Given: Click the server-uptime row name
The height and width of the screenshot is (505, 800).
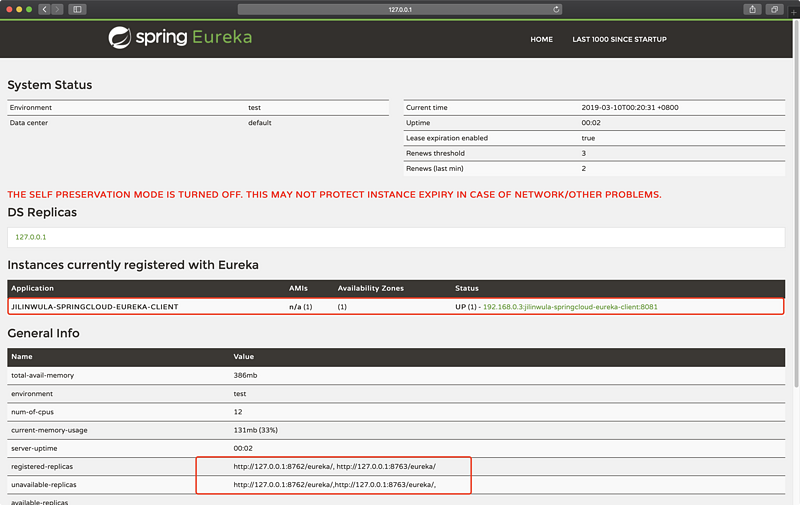Looking at the screenshot, I should pos(34,448).
